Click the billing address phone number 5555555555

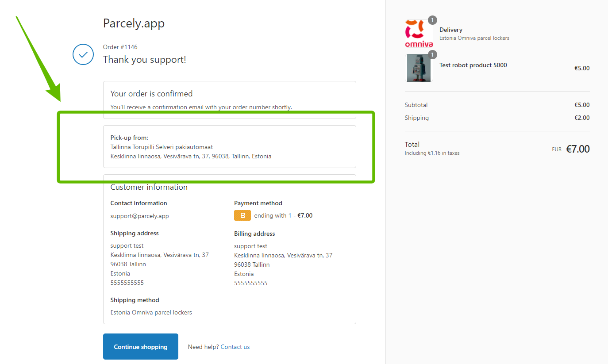pyautogui.click(x=251, y=283)
